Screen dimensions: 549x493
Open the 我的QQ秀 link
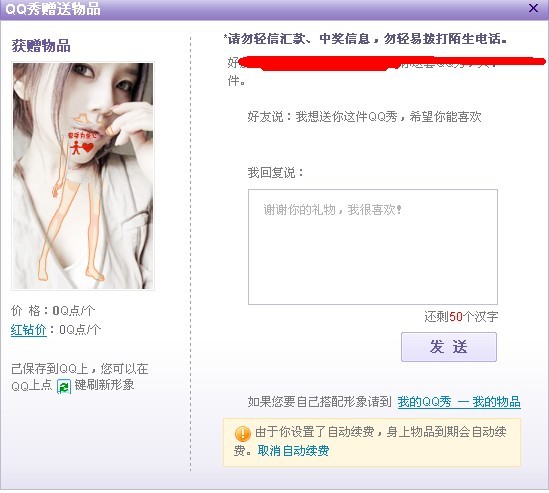point(424,402)
